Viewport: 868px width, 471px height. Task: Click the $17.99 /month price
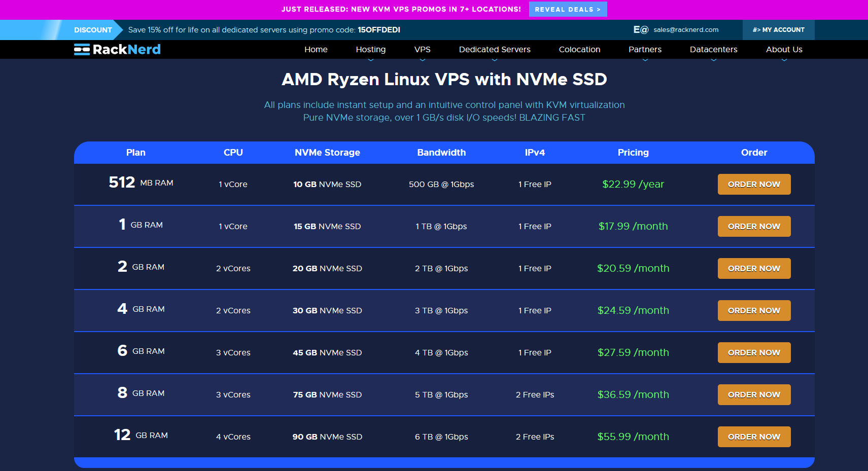point(633,226)
